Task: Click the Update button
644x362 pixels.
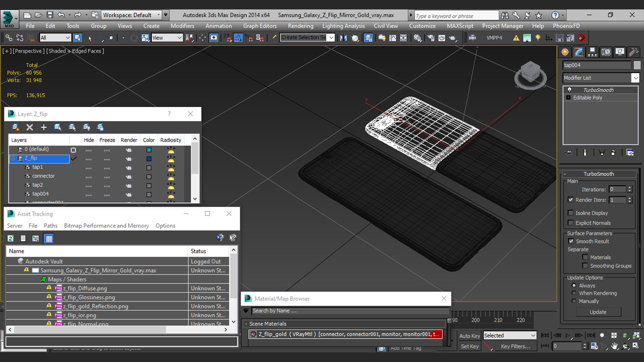Action: click(598, 312)
